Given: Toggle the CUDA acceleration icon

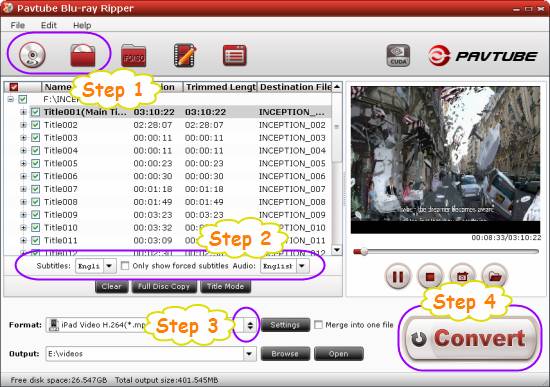Looking at the screenshot, I should pos(398,55).
